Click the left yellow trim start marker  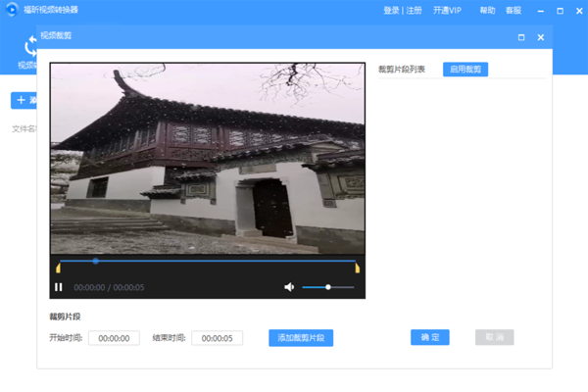tap(59, 268)
